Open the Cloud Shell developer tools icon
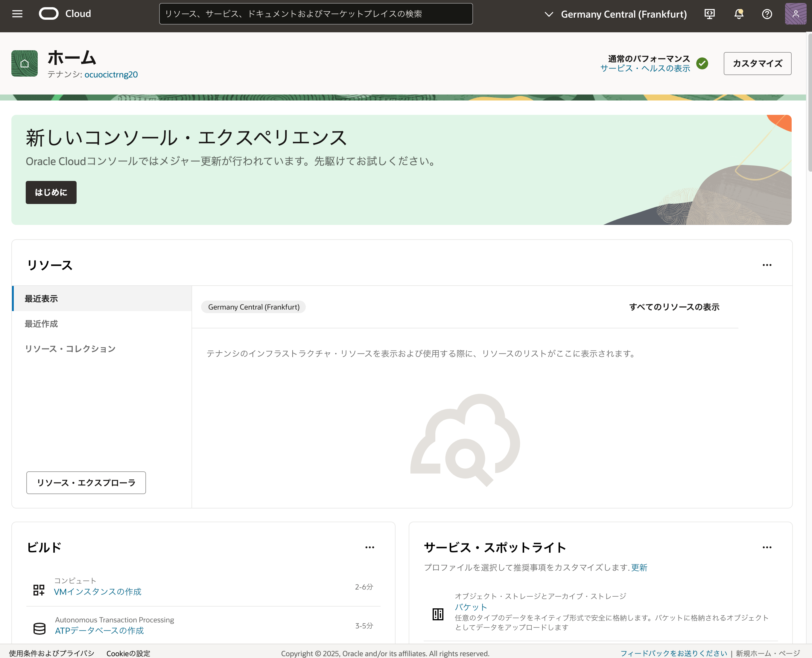This screenshot has height=658, width=812. [709, 14]
